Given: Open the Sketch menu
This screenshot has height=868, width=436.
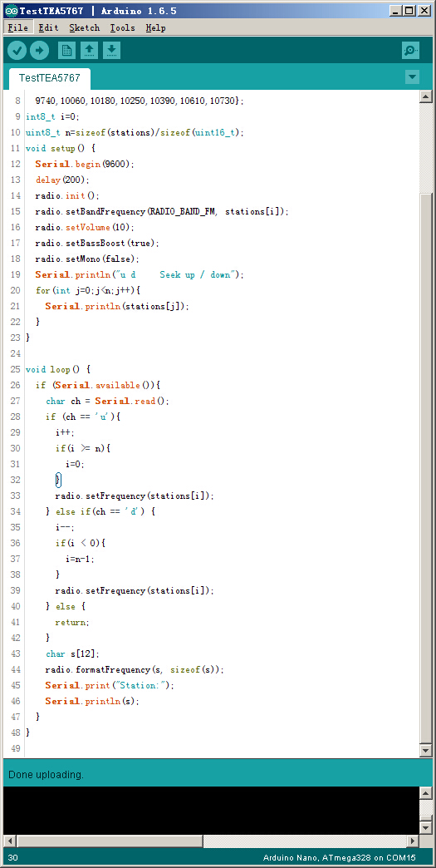Looking at the screenshot, I should [x=85, y=27].
